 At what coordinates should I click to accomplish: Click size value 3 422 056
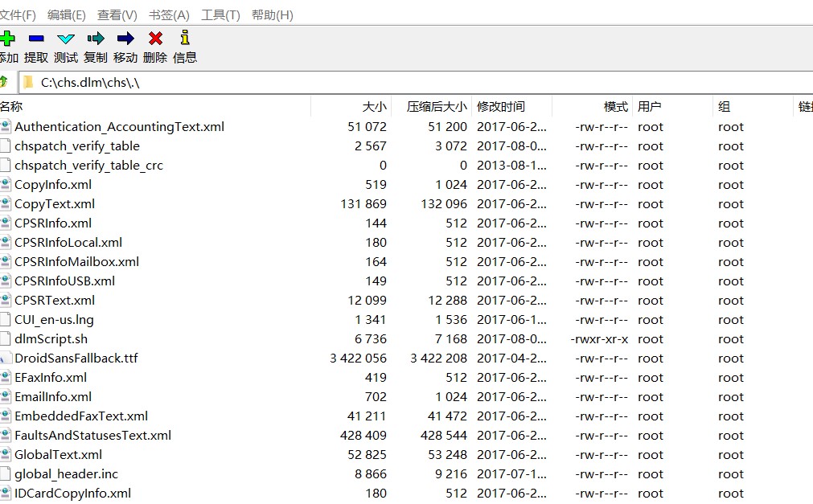tap(359, 359)
